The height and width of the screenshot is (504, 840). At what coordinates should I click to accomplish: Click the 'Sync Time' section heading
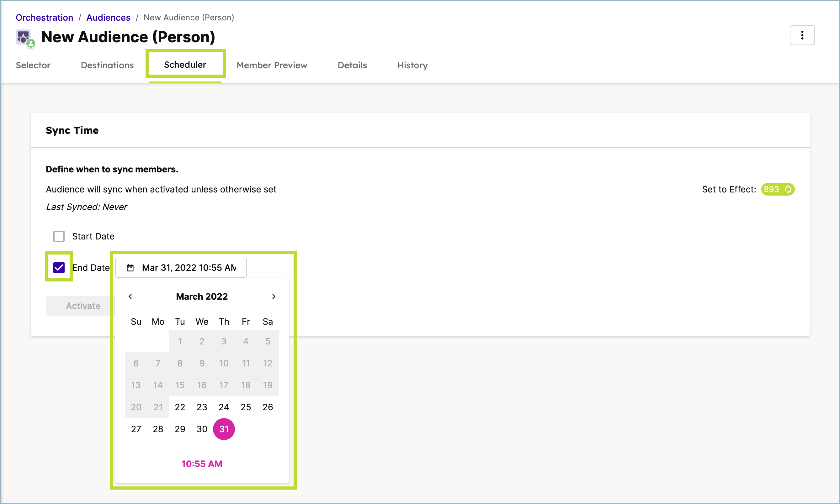pyautogui.click(x=72, y=130)
